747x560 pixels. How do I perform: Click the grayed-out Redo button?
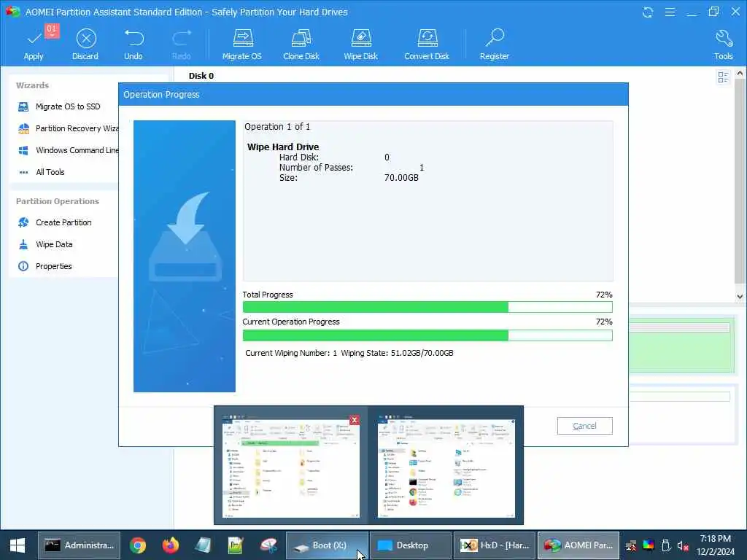182,44
